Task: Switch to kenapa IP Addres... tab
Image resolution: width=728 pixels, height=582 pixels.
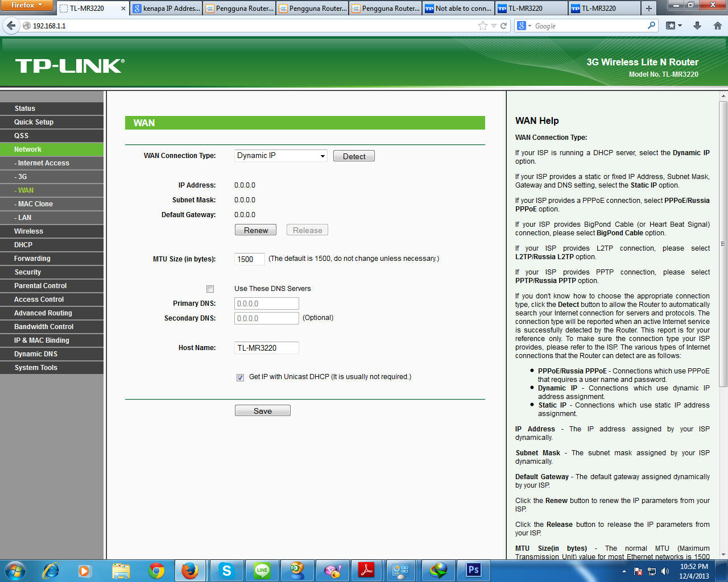Action: 166,9
